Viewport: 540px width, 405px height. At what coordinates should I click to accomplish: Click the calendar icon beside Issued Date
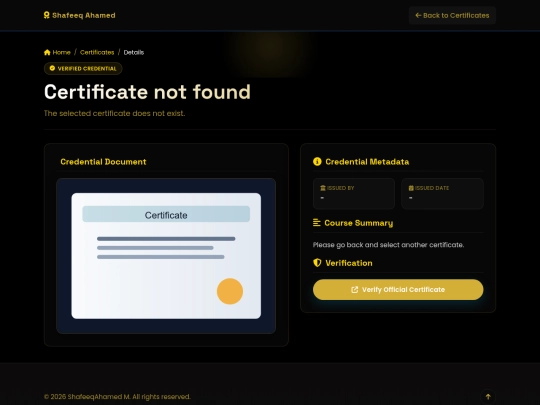pos(411,188)
